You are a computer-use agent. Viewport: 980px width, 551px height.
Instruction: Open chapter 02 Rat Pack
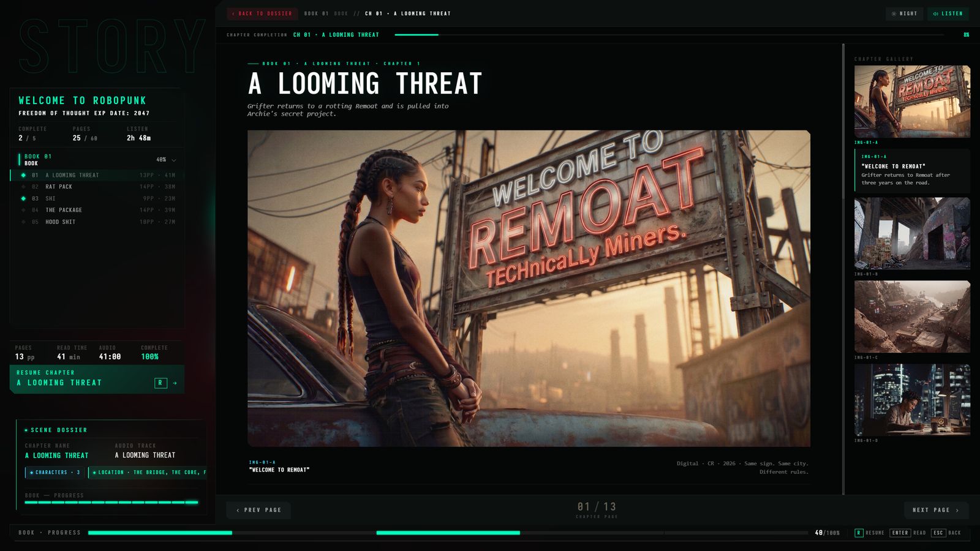(97, 187)
